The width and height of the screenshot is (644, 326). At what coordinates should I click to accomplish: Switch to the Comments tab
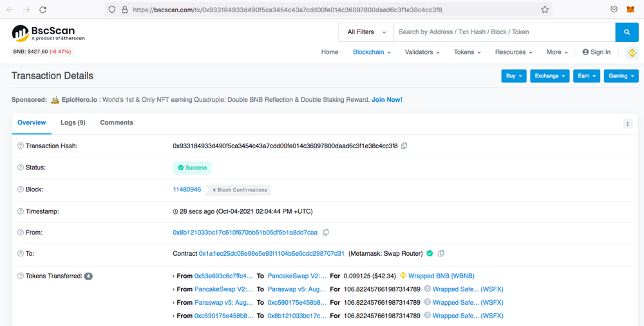117,122
